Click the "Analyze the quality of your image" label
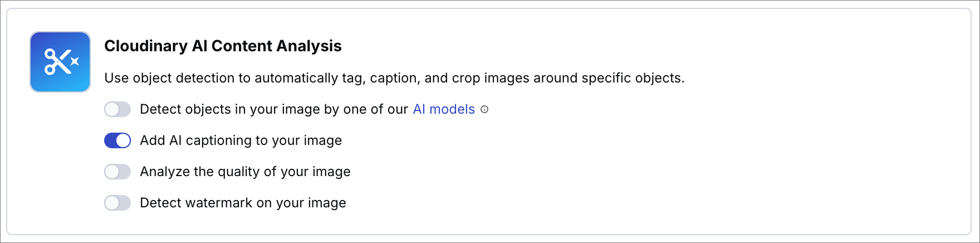 [x=245, y=172]
